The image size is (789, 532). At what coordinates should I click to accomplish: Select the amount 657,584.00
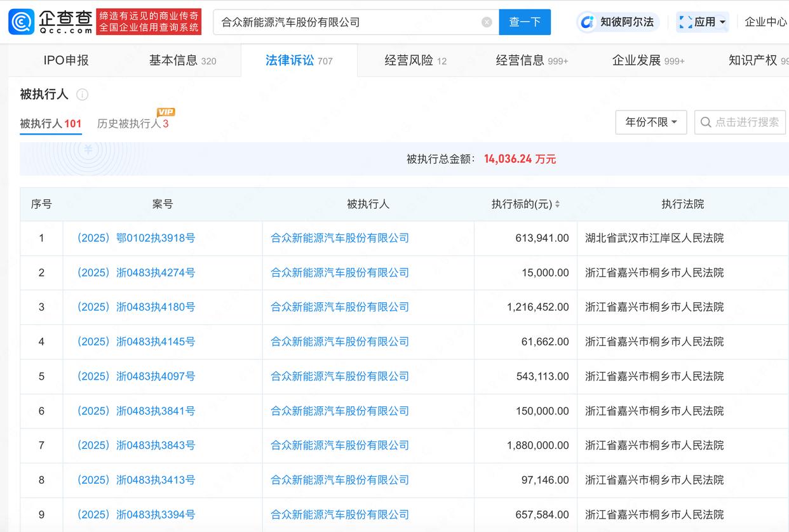543,514
